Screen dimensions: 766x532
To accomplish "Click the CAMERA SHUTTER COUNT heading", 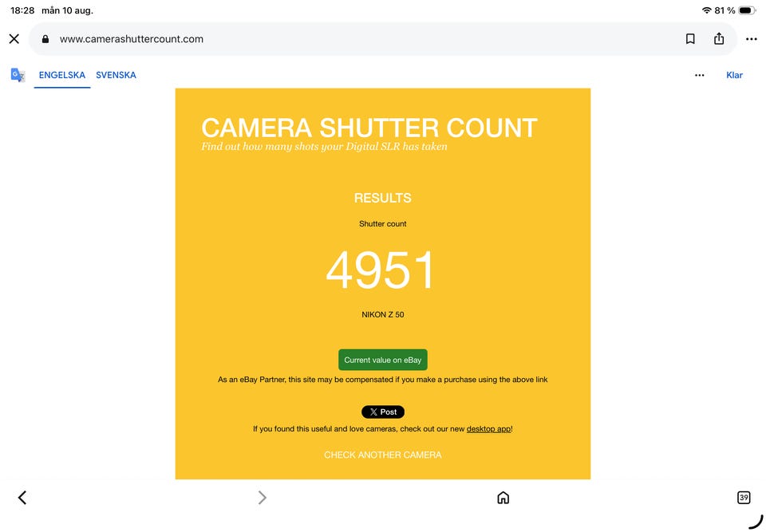I will (369, 128).
